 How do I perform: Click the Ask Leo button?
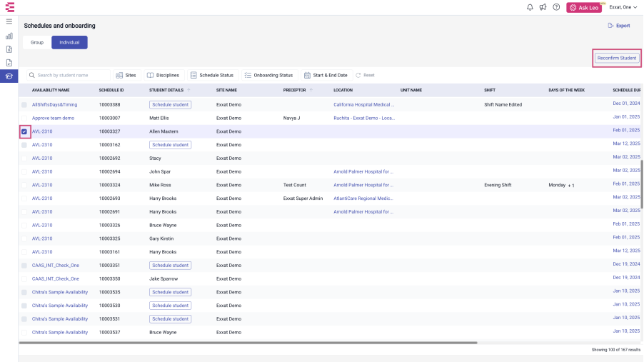pyautogui.click(x=584, y=7)
